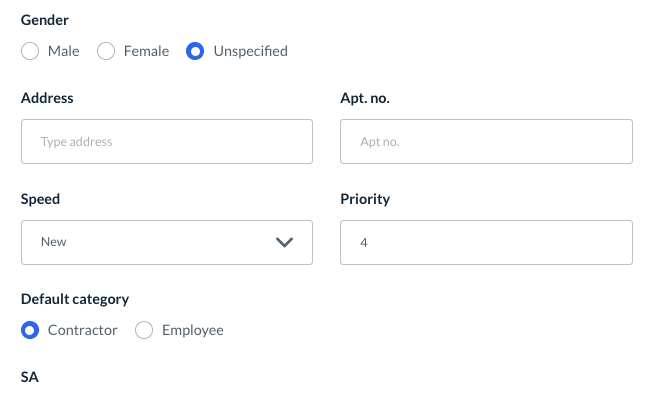Viewport: 656px width, 401px height.
Task: Click the Priority field label
Action: (x=365, y=198)
